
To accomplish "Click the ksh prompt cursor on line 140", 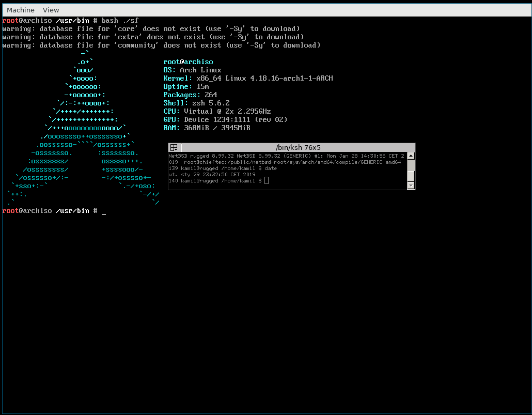I will 267,181.
